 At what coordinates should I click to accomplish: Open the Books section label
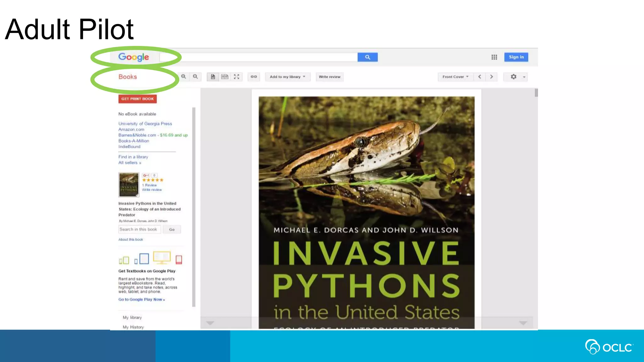[128, 77]
